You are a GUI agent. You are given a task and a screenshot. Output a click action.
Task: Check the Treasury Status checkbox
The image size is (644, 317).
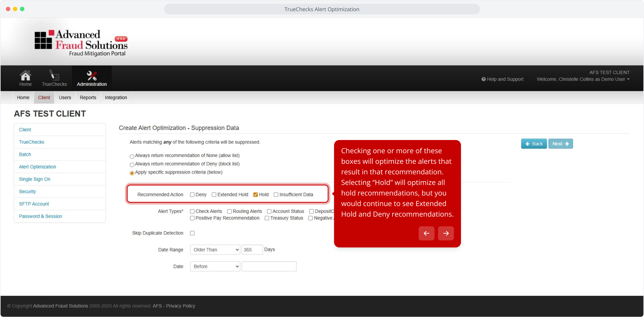point(267,218)
